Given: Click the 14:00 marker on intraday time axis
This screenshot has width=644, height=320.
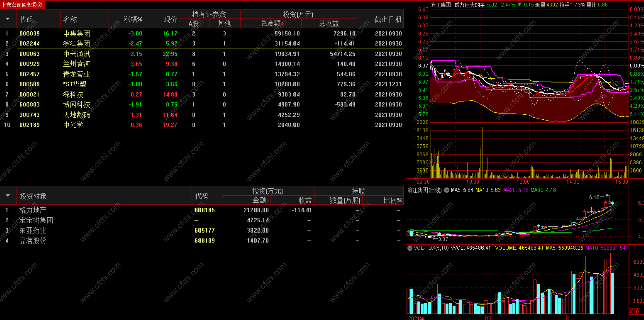Looking at the screenshot, I should pyautogui.click(x=573, y=182).
